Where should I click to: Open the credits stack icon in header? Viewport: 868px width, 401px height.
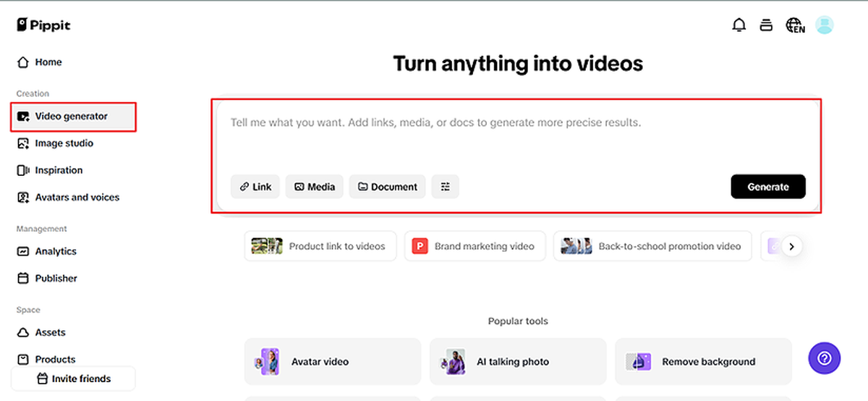tap(766, 25)
